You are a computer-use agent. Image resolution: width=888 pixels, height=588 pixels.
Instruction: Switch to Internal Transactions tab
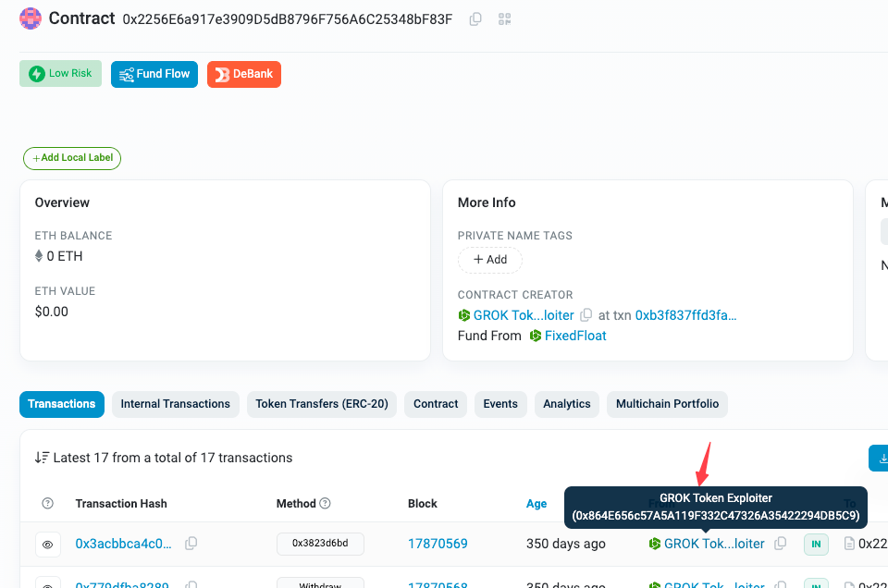click(x=176, y=404)
